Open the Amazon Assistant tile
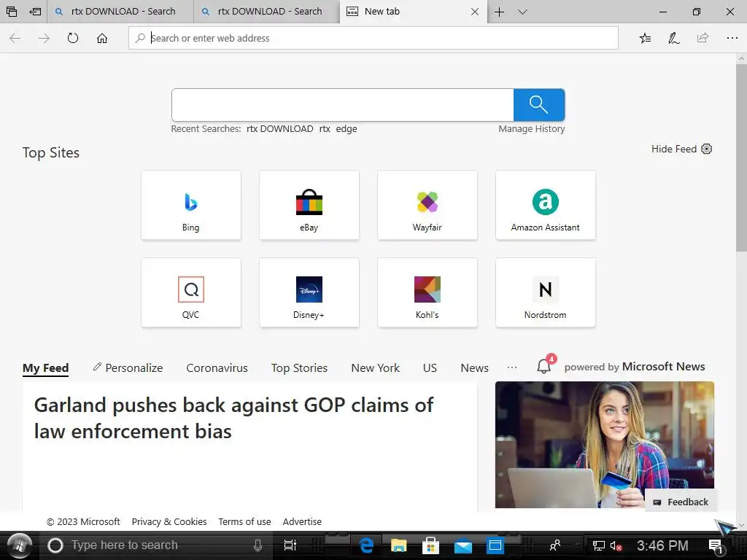This screenshot has width=747, height=560. click(546, 205)
